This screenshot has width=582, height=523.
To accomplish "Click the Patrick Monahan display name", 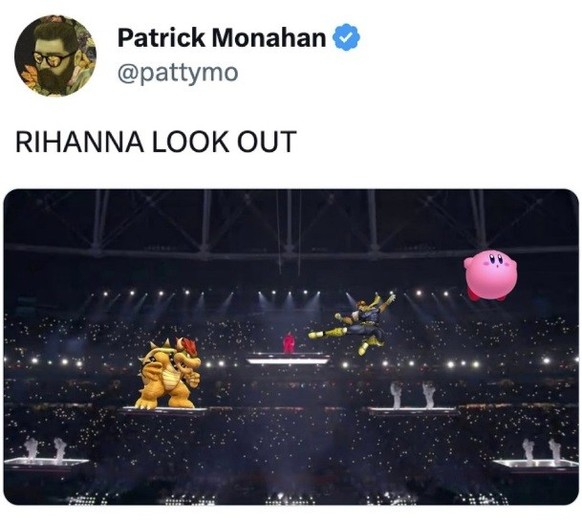I will (x=222, y=37).
